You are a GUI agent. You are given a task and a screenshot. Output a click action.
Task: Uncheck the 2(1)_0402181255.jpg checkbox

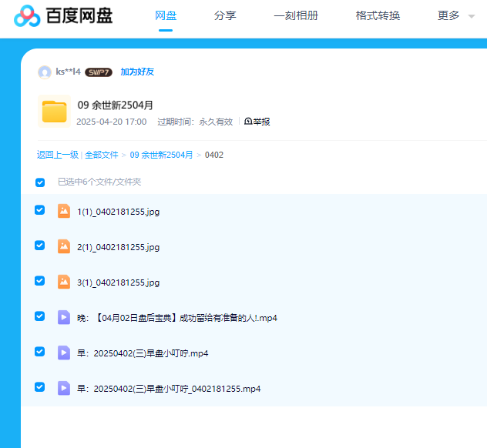pyautogui.click(x=40, y=246)
